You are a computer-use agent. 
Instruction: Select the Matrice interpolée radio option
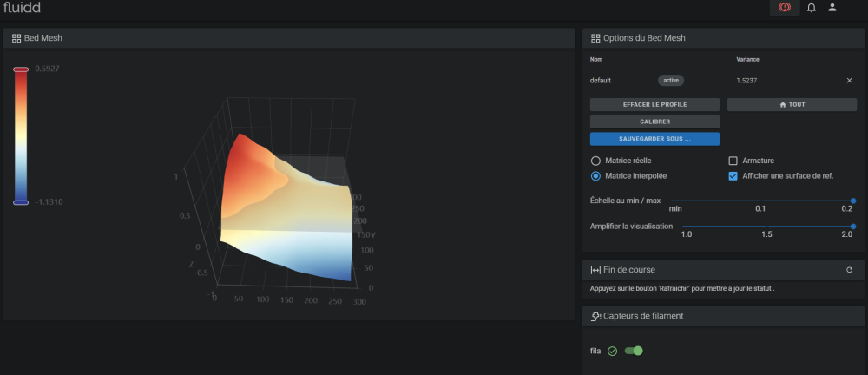tap(595, 176)
